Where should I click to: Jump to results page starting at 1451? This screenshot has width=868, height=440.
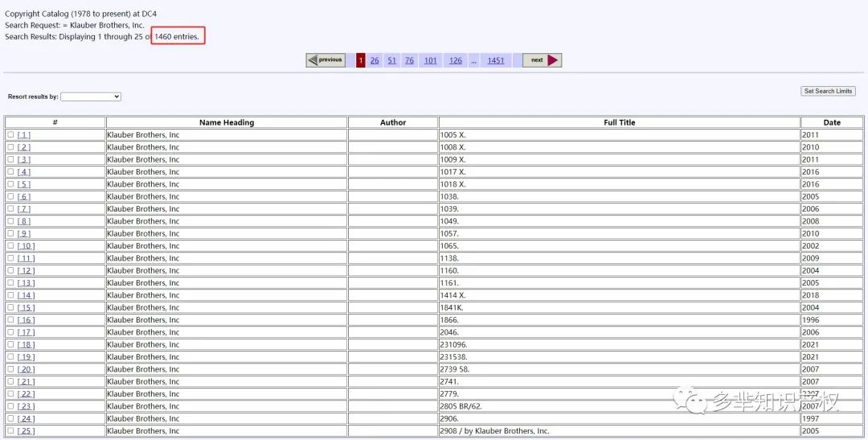[496, 60]
